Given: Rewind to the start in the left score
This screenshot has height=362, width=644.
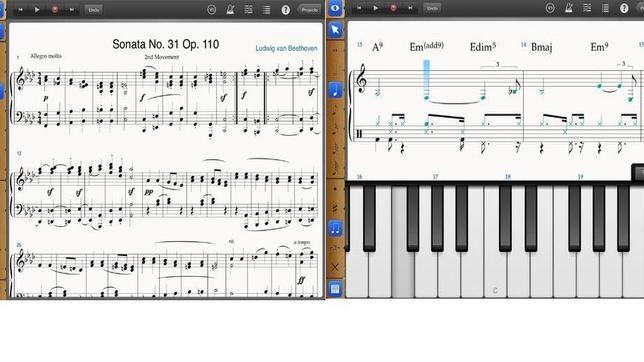Looking at the screenshot, I should [20, 9].
